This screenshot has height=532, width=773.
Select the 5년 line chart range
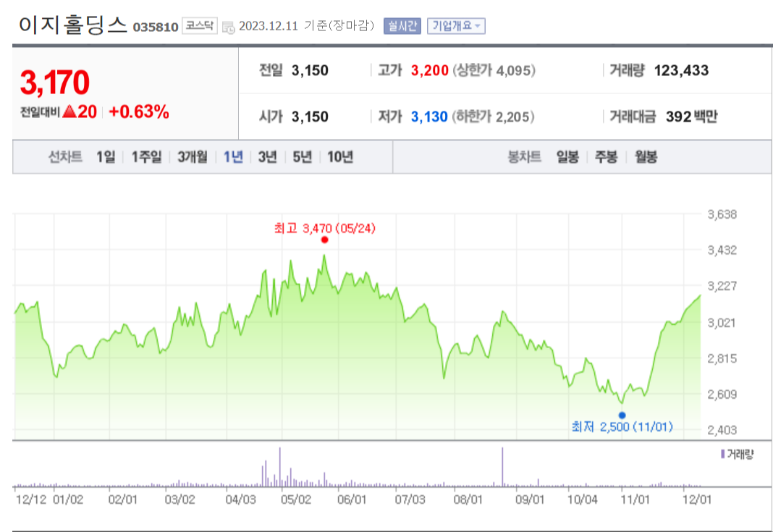coord(303,157)
